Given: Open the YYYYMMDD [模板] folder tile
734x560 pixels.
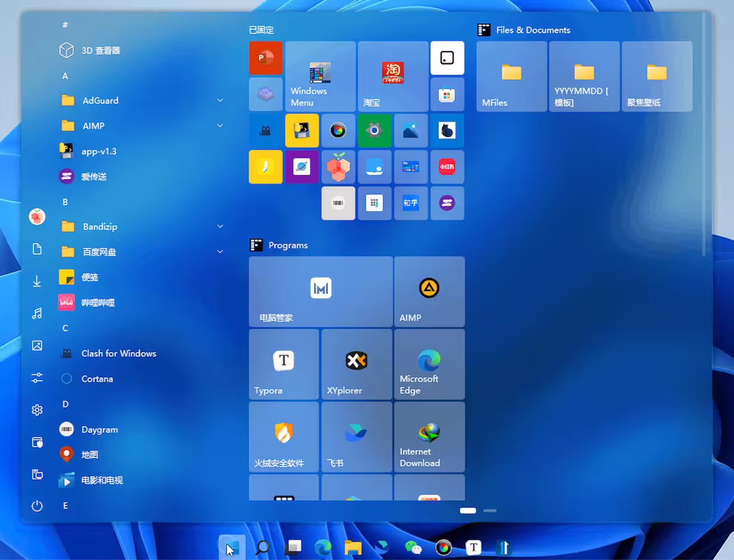Looking at the screenshot, I should point(584,76).
